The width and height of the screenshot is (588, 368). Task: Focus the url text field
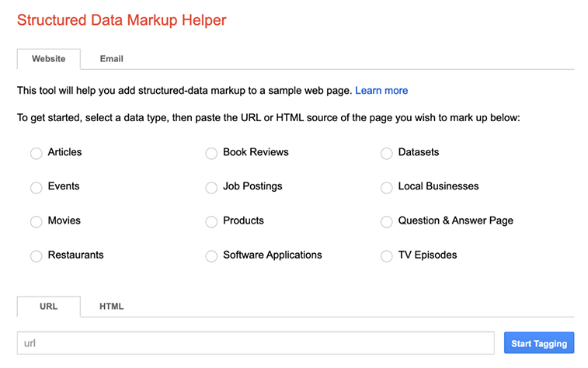pos(256,343)
